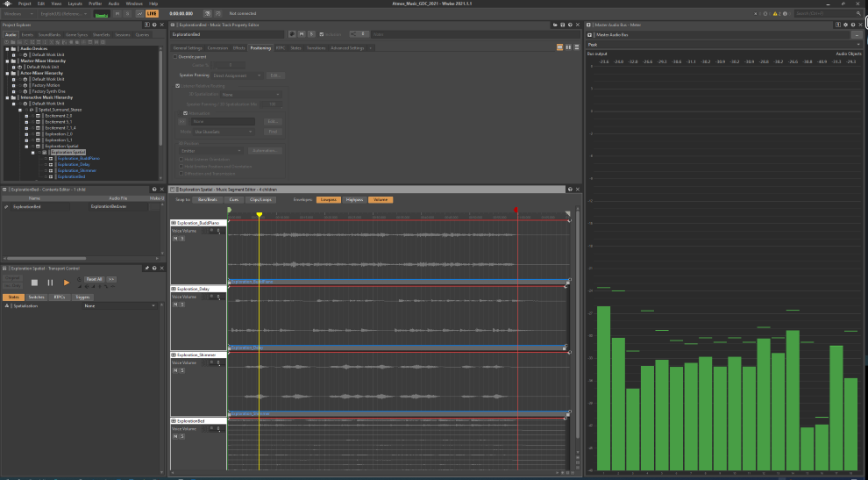The height and width of the screenshot is (480, 868).
Task: Open the General Settings tab
Action: [x=188, y=48]
